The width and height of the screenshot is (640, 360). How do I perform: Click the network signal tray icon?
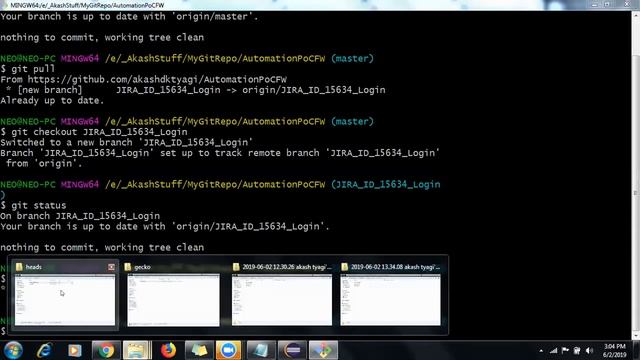553,350
